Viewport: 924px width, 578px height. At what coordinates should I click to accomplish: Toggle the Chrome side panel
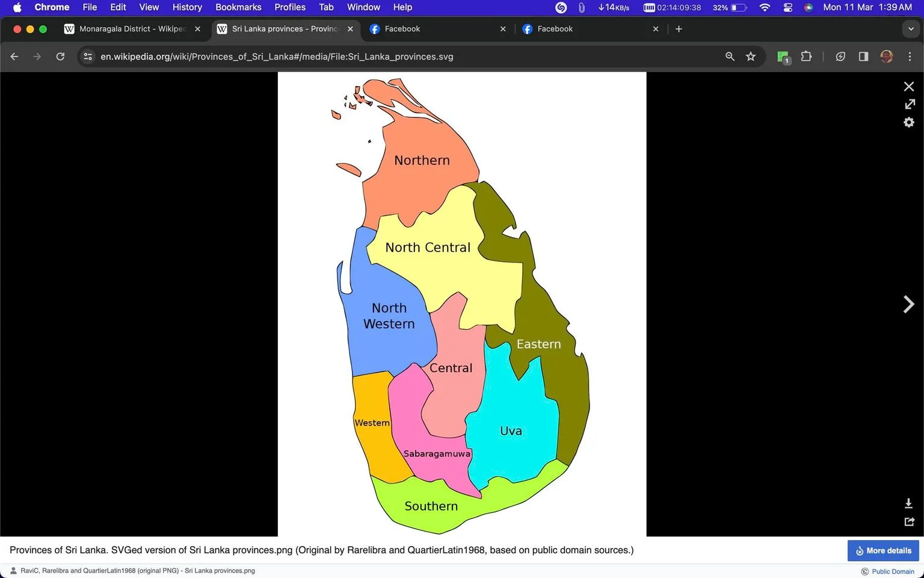click(x=863, y=57)
